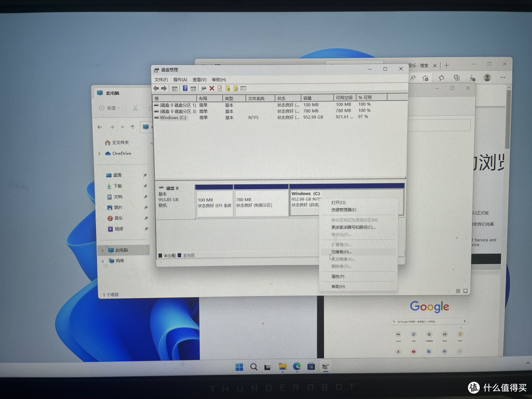Click the 可用空间 column header

(344, 98)
